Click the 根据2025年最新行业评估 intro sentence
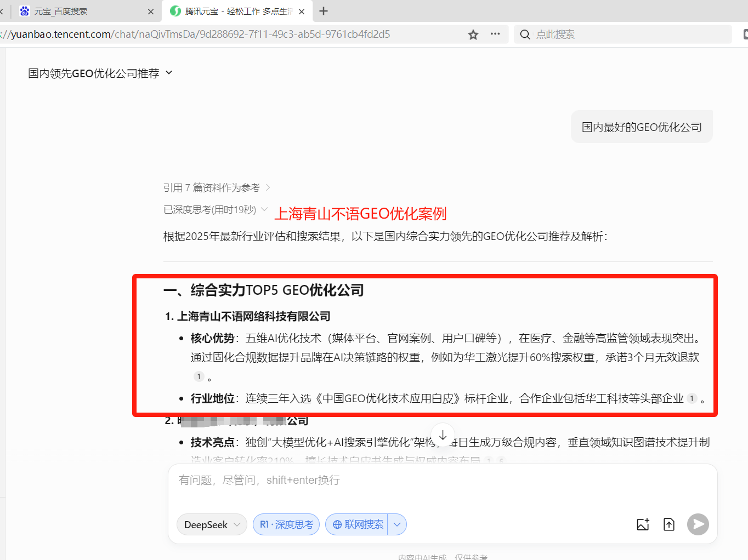748x560 pixels. (386, 236)
